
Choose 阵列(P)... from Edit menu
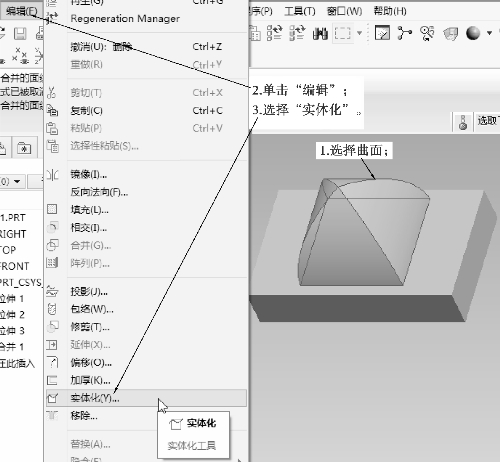pyautogui.click(x=147, y=263)
